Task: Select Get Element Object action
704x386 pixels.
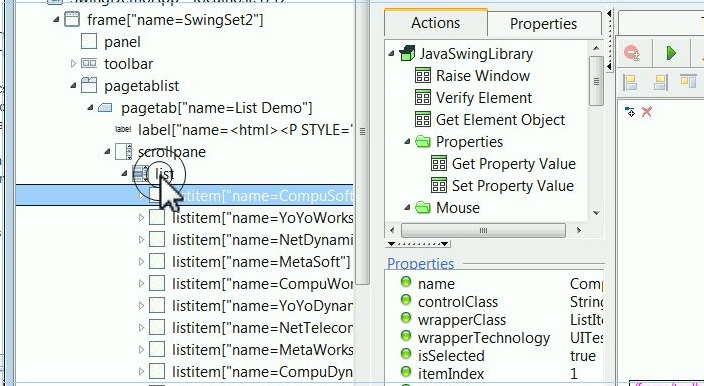Action: point(500,119)
